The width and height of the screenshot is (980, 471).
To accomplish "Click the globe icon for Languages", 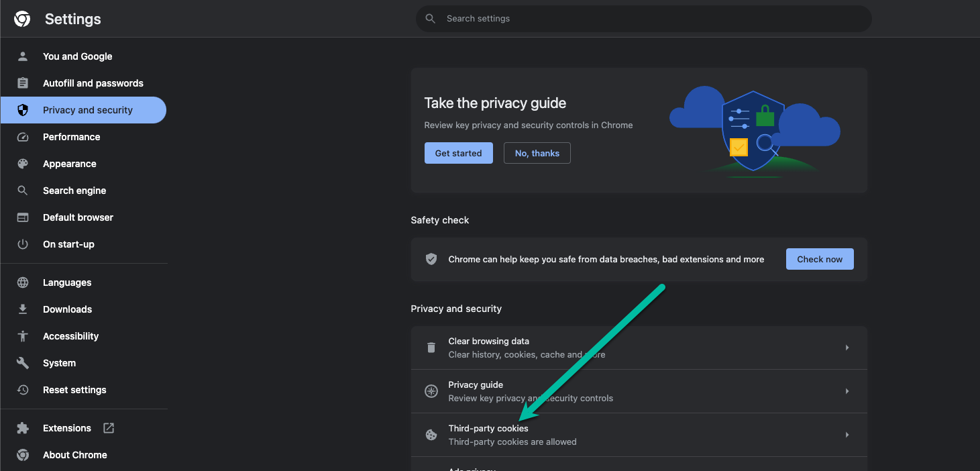I will click(x=23, y=282).
